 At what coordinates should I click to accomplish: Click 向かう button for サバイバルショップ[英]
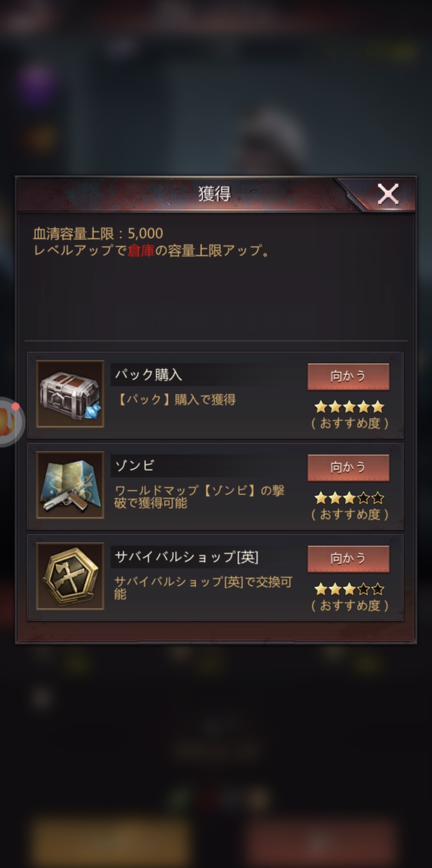pos(348,559)
